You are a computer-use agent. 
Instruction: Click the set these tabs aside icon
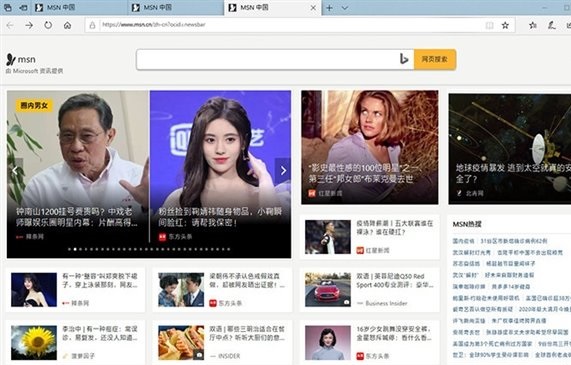pos(23,7)
